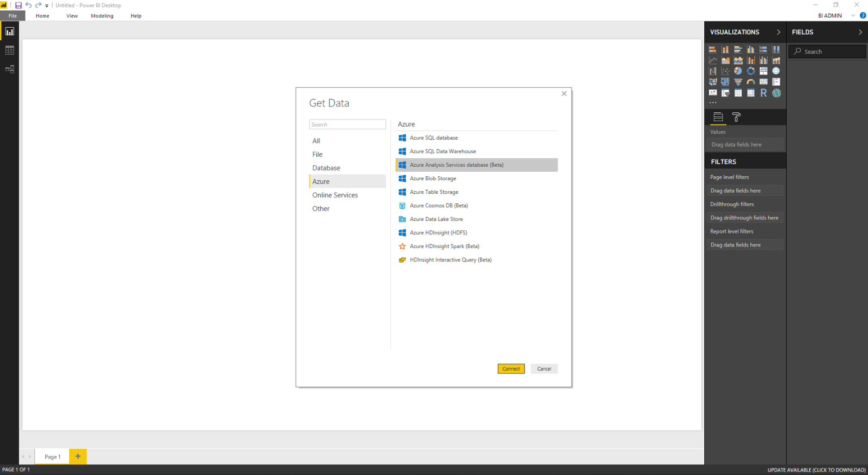Viewport: 868px width, 475px height.
Task: Select the Pie chart visualization
Action: pos(738,71)
